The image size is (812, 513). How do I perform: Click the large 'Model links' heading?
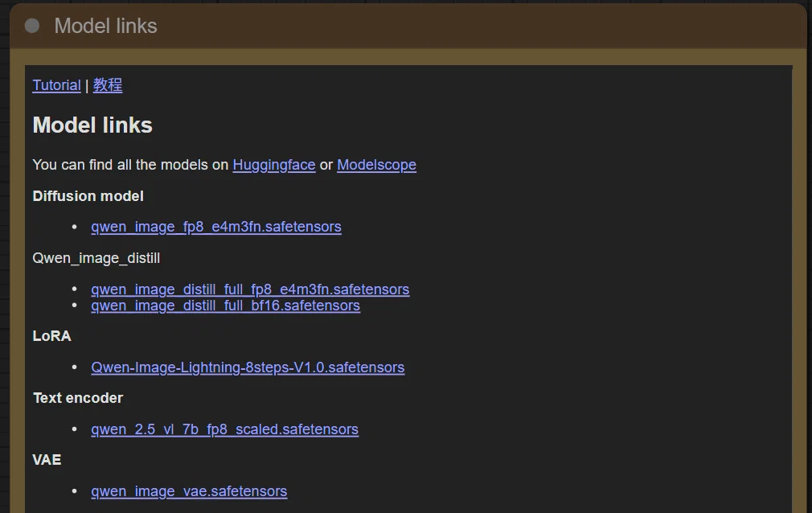coord(92,125)
